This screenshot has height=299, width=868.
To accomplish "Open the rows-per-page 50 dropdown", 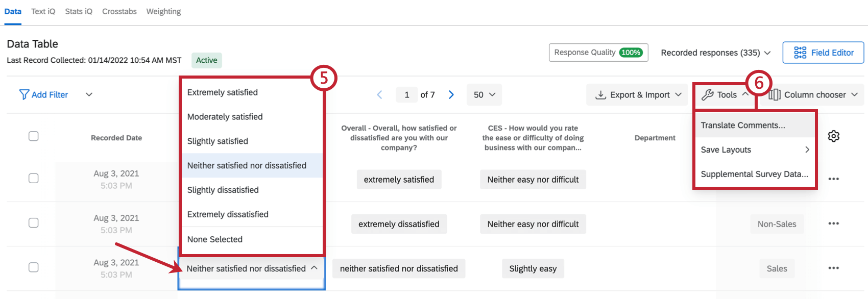I will pos(484,94).
